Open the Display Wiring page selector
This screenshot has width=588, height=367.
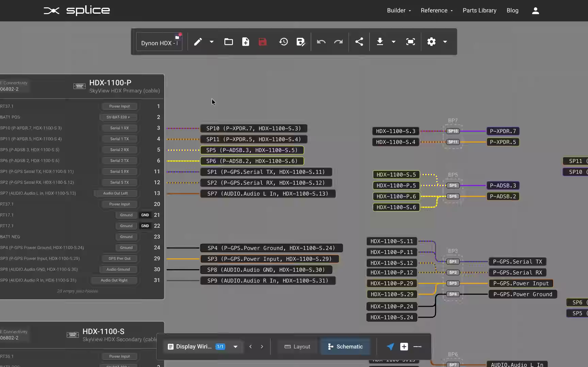pyautogui.click(x=235, y=347)
